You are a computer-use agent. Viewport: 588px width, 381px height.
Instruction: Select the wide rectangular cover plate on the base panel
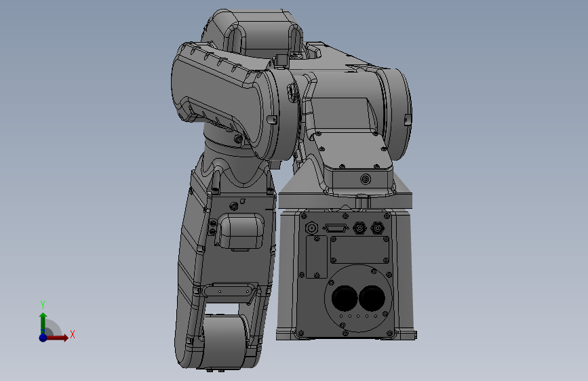[x=359, y=249]
